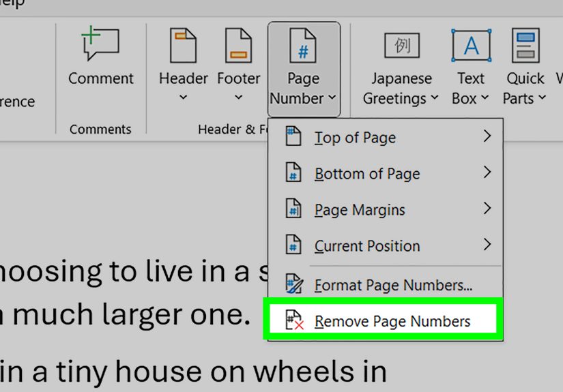The width and height of the screenshot is (563, 392).
Task: Click the Quick Parts icon
Action: point(525,45)
